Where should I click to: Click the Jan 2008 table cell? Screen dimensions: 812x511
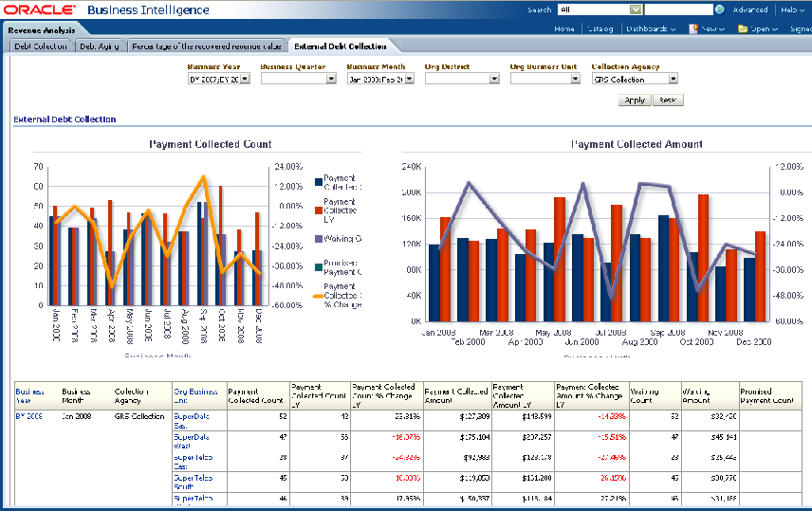pos(77,416)
